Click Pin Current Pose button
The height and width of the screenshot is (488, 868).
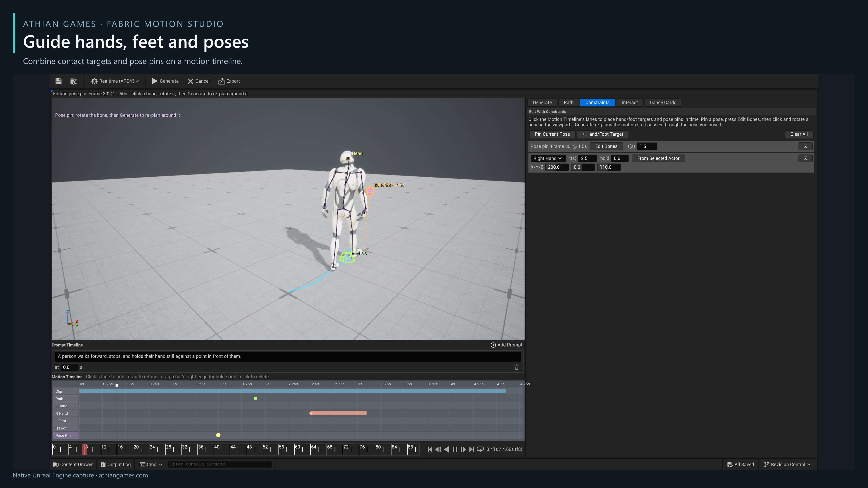coord(552,134)
